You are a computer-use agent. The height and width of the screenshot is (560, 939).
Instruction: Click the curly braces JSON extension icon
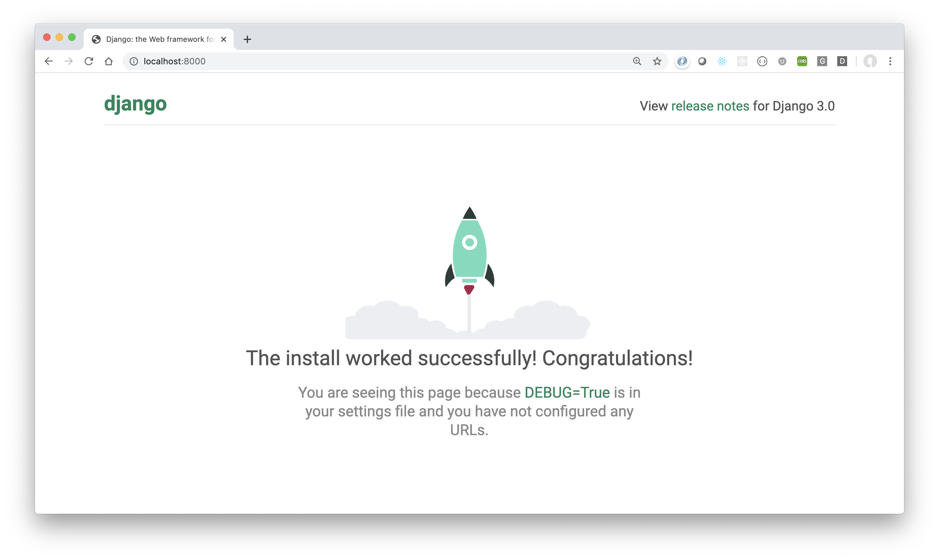762,61
